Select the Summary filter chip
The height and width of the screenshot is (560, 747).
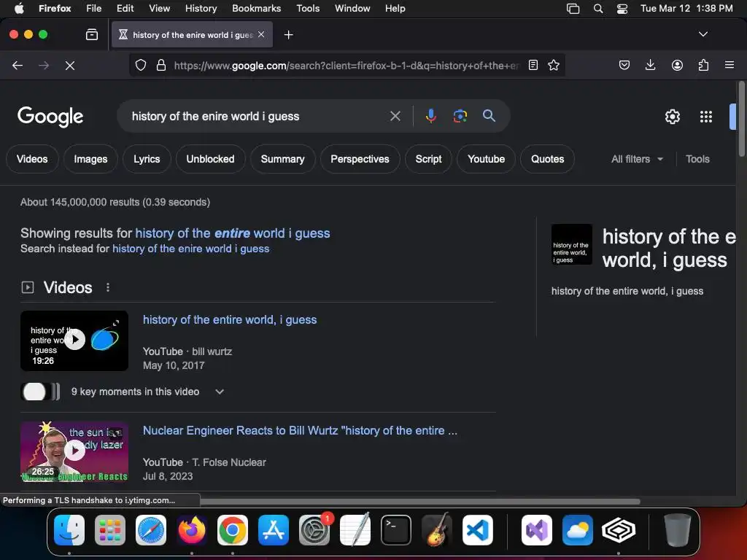(282, 159)
